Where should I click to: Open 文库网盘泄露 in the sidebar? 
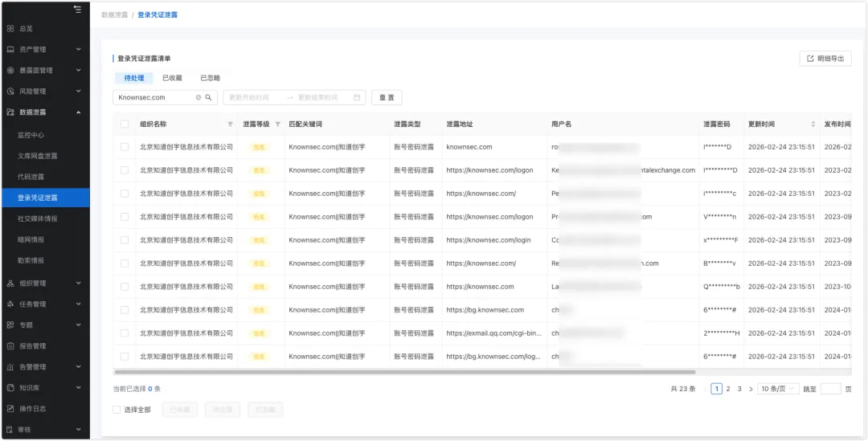pyautogui.click(x=38, y=156)
